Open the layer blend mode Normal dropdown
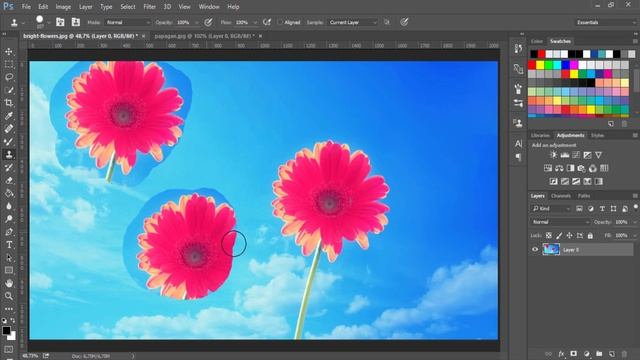Screen dimensions: 640x360 [560, 222]
